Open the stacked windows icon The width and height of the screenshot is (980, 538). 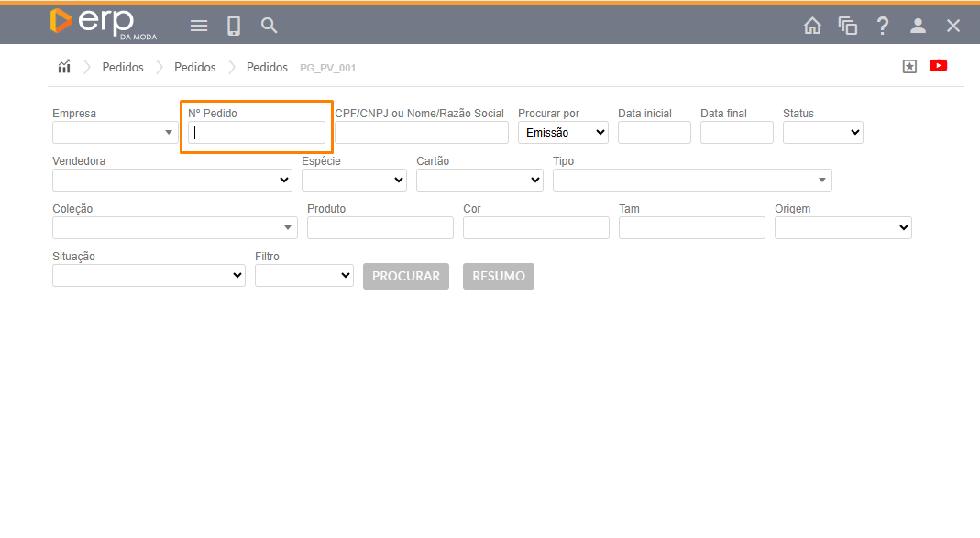pyautogui.click(x=848, y=26)
